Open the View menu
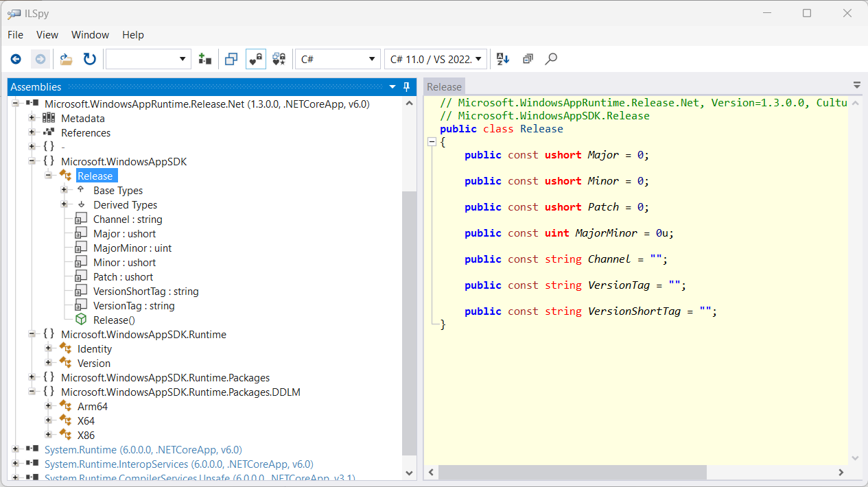 [47, 35]
